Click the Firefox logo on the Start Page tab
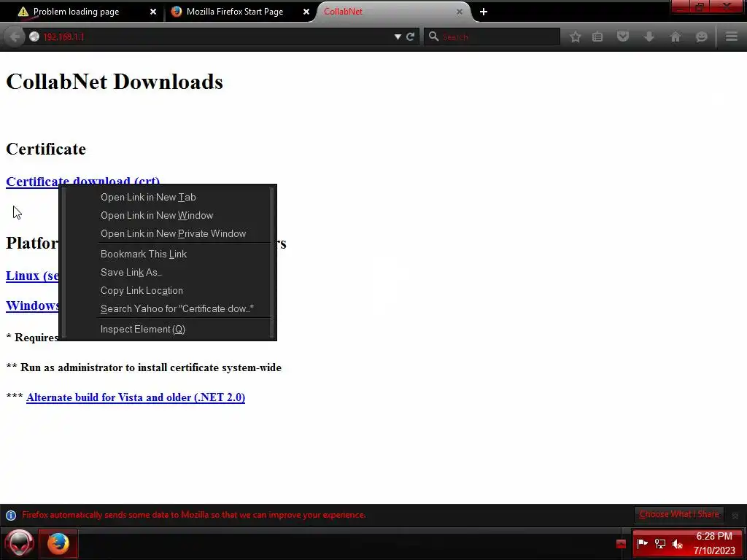The width and height of the screenshot is (747, 560). 177,12
